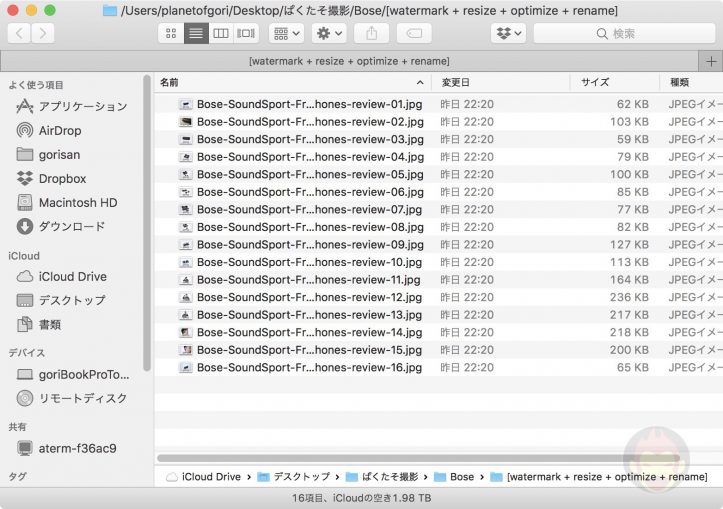Viewport: 723px width, 509px height.
Task: Open Dropbox in the sidebar
Action: coord(51,178)
